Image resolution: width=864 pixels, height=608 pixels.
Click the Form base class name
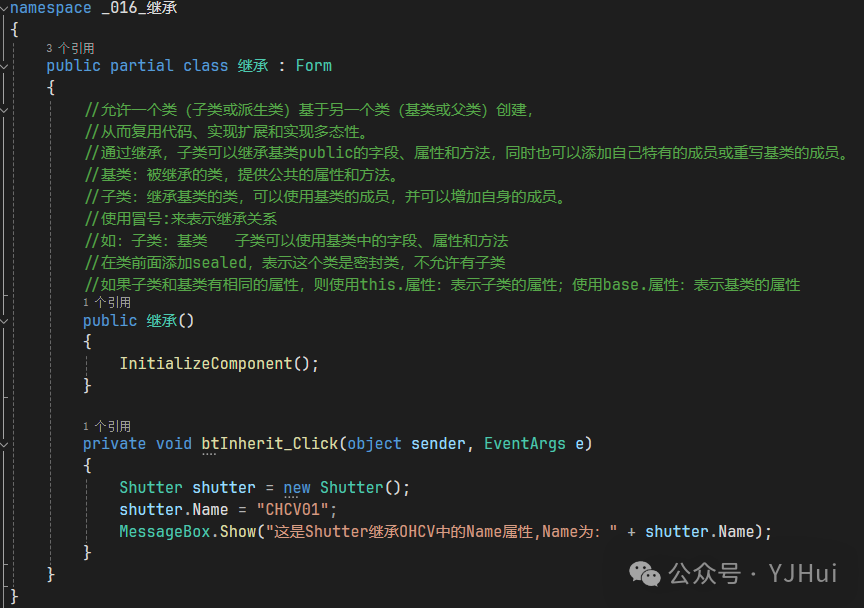[x=313, y=66]
